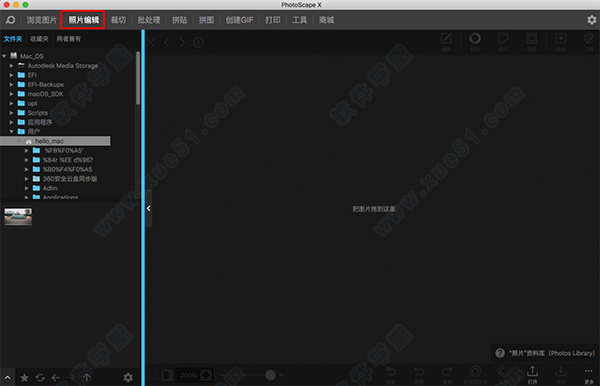The width and height of the screenshot is (600, 386).
Task: Switch to the 收藏夹 favorites tab
Action: pyautogui.click(x=39, y=39)
